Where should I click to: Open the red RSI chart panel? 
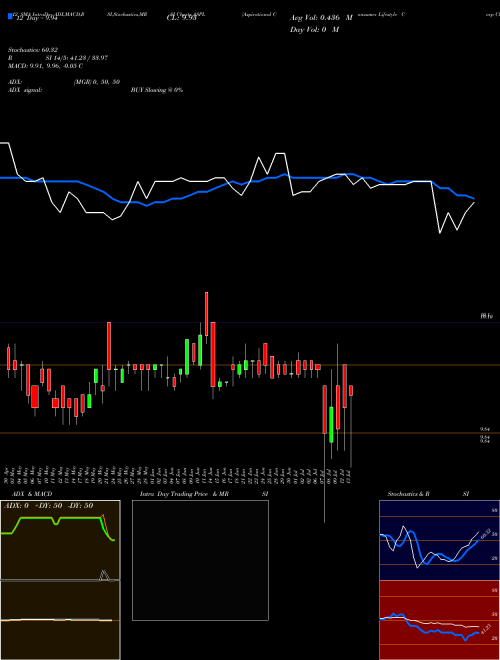(x=439, y=620)
